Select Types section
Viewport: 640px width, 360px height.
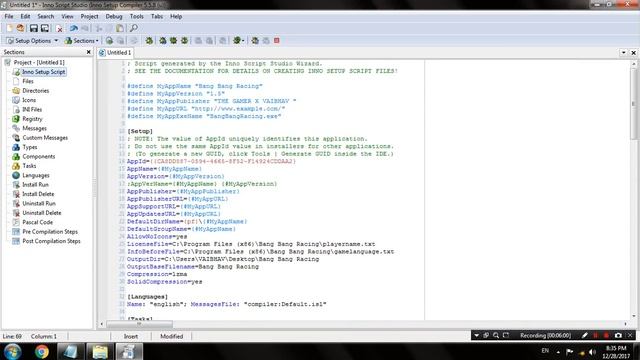click(30, 147)
